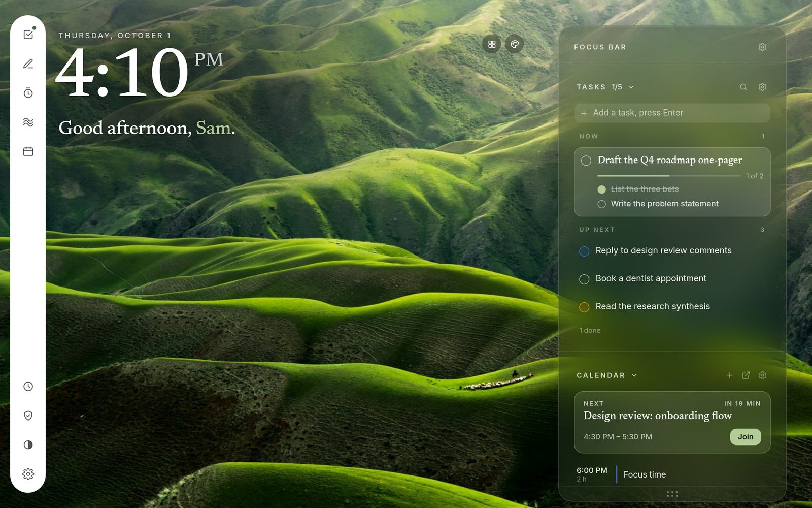Expand the Calendar dropdown chevron
Screen dimensions: 812x508
click(634, 375)
